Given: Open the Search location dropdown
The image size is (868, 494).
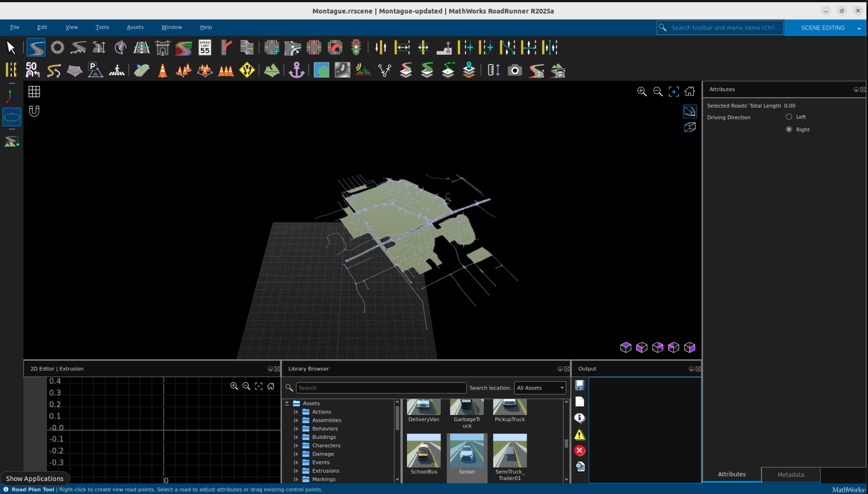Looking at the screenshot, I should [540, 388].
